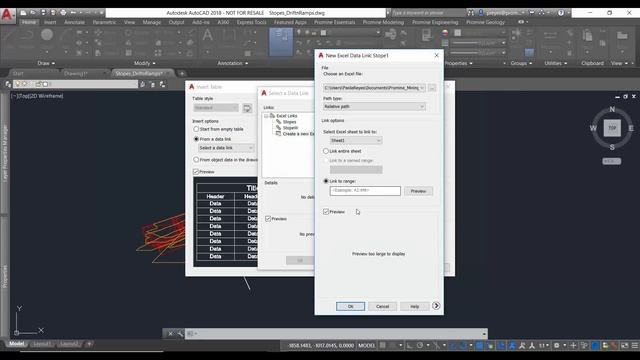Click the Plot printer icon in quick access toolbar

(63, 13)
